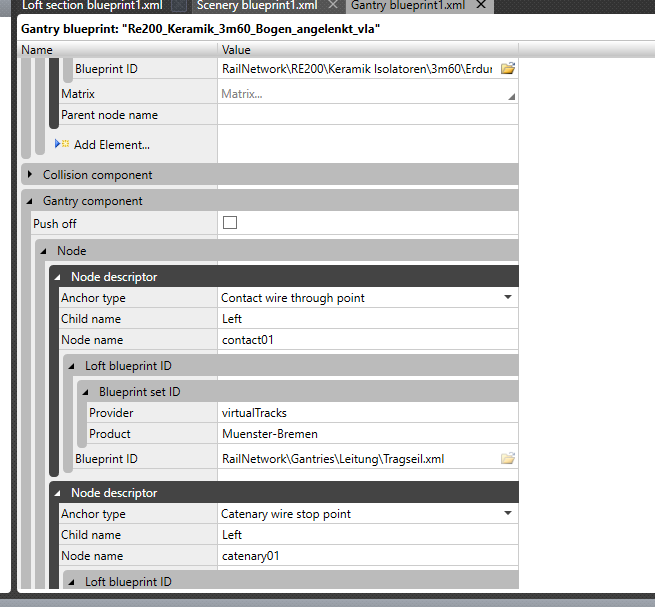The image size is (655, 607).
Task: Open folder browser for Tragseil.xml Blueprint ID
Action: (508, 459)
